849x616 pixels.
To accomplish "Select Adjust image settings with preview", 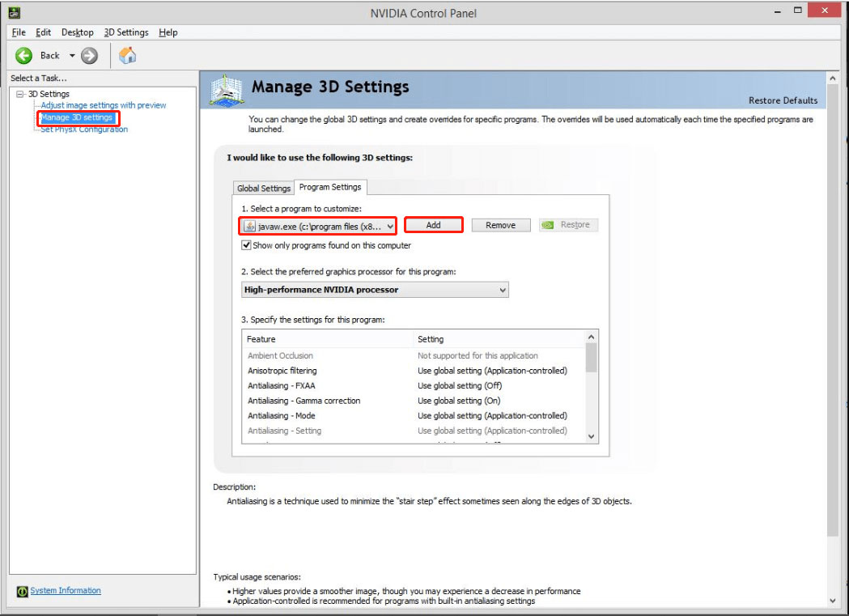I will click(104, 105).
